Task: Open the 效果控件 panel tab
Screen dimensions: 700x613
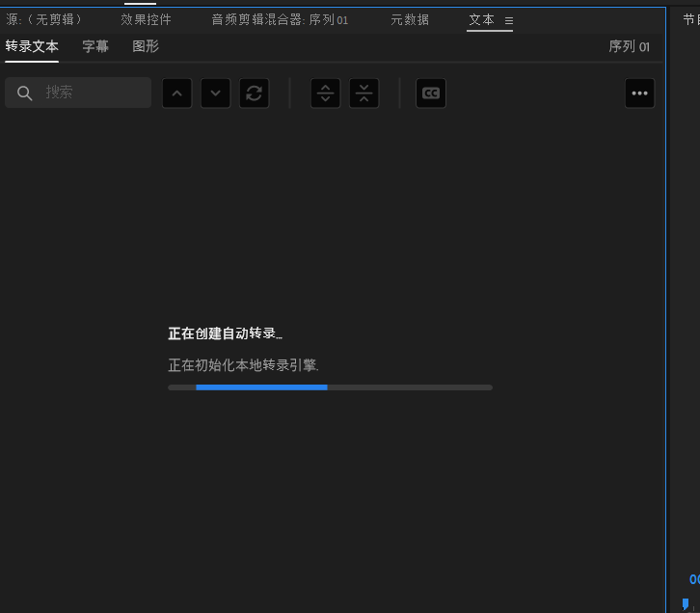Action: point(146,19)
